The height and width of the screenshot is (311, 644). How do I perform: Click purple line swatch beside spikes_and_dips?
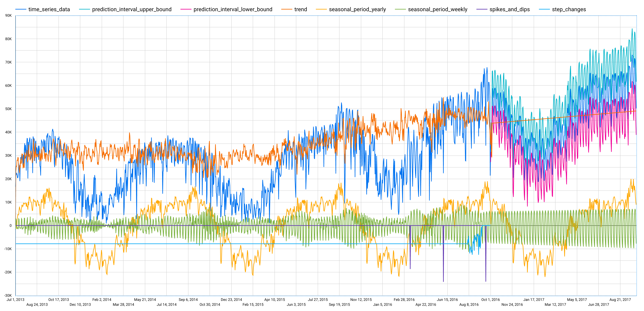click(482, 10)
